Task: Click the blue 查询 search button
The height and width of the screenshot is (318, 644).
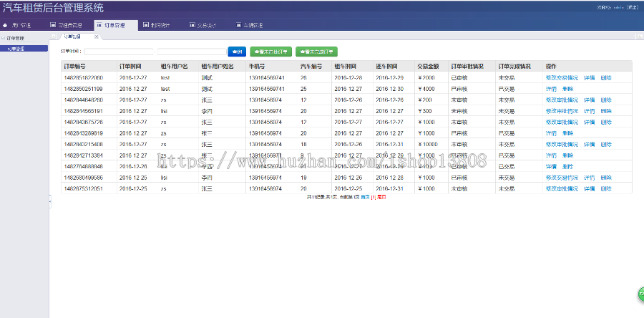Action: 237,52
